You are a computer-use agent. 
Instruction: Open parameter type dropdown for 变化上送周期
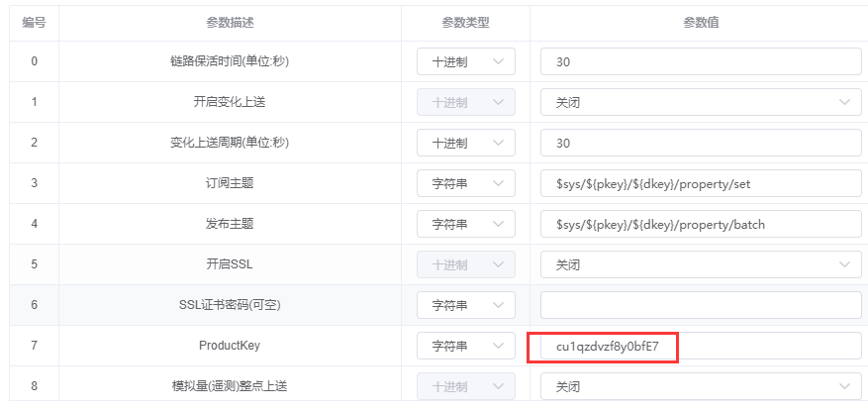click(x=465, y=144)
